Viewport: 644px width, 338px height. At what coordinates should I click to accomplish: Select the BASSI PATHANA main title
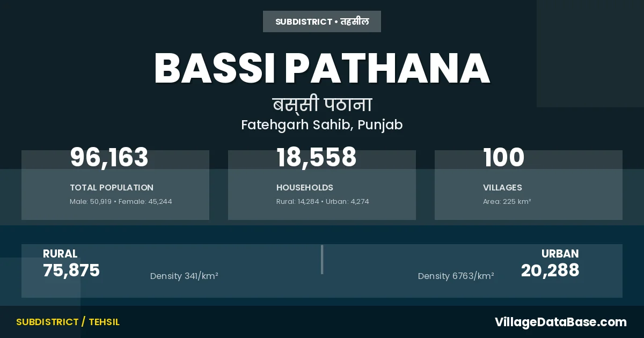322,68
